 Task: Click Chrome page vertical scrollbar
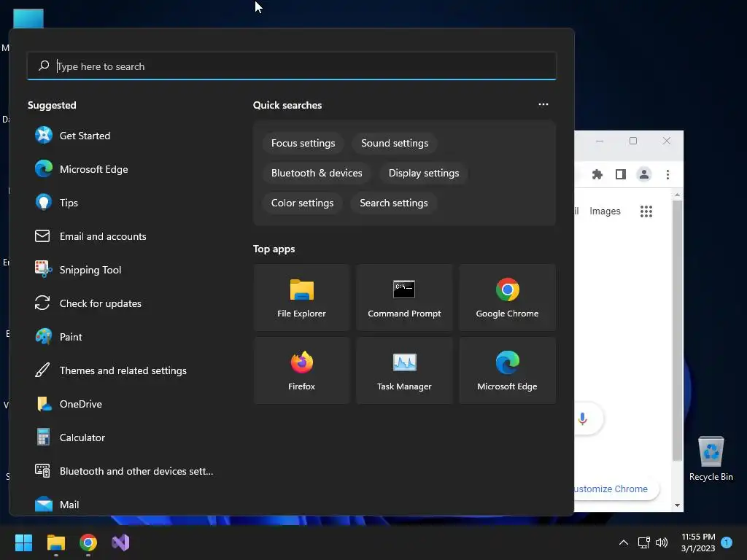[x=677, y=331]
